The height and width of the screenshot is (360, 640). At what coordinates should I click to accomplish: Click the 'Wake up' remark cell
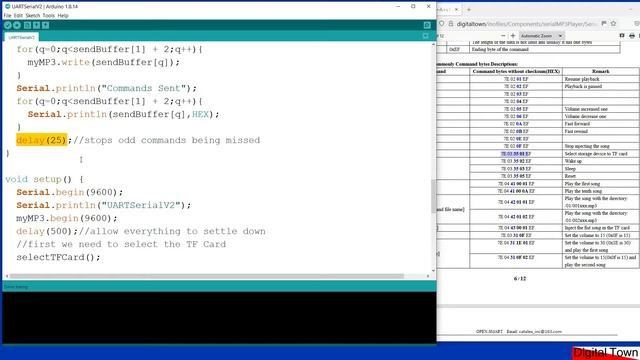click(573, 161)
